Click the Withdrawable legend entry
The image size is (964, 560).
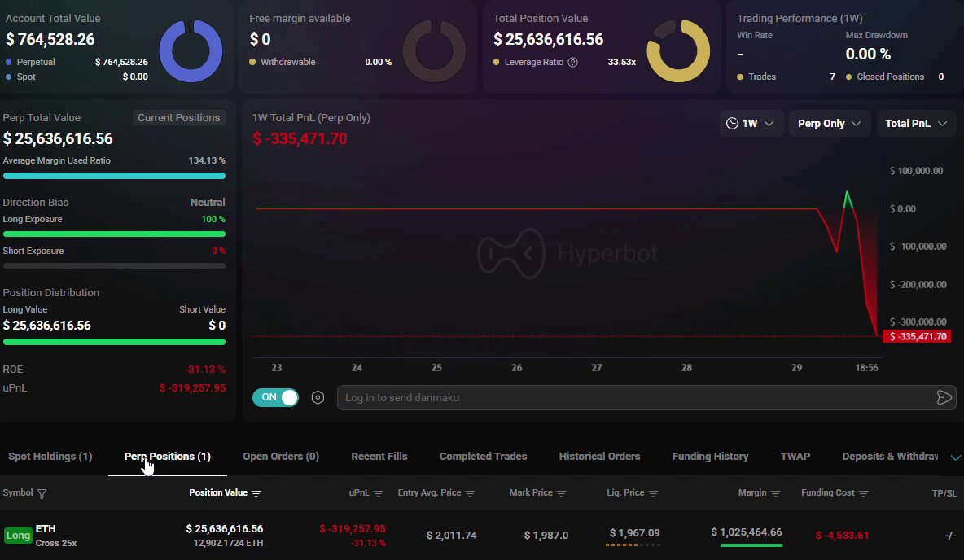pyautogui.click(x=283, y=62)
